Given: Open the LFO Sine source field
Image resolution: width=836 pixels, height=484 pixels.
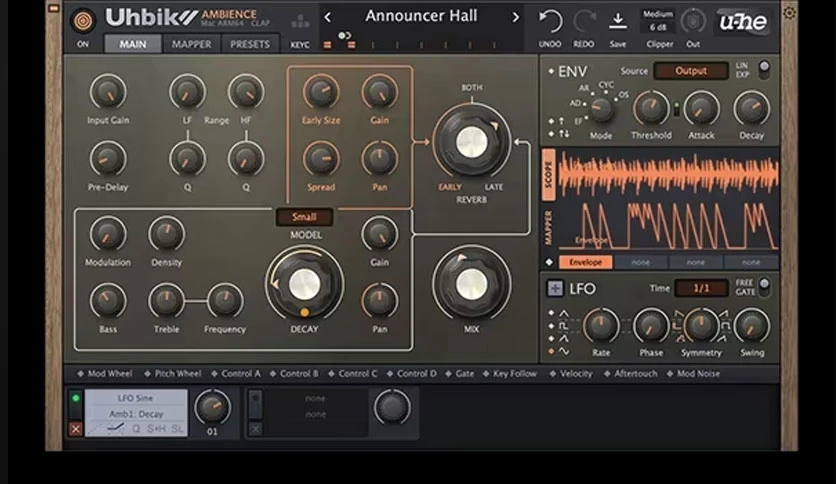Looking at the screenshot, I should coord(135,398).
